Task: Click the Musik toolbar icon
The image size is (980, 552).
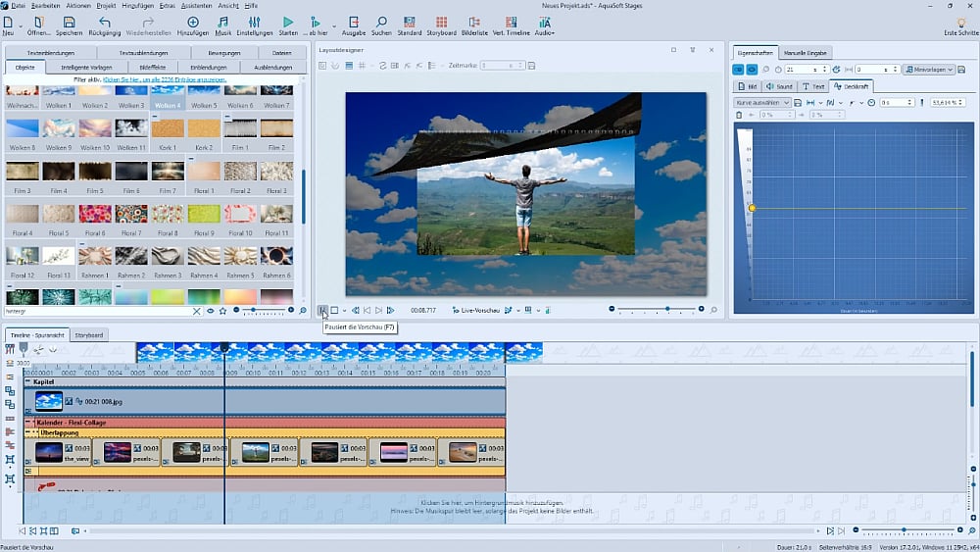Action: coord(223,23)
